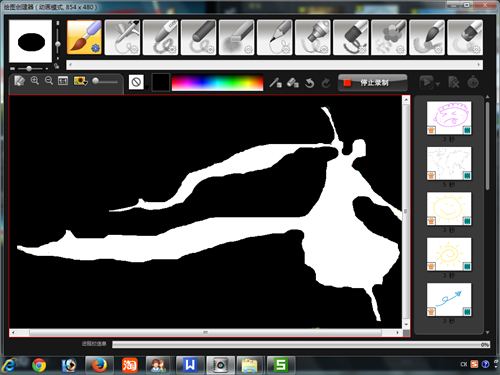Click orange icon on world map thumbnail

(x=431, y=176)
